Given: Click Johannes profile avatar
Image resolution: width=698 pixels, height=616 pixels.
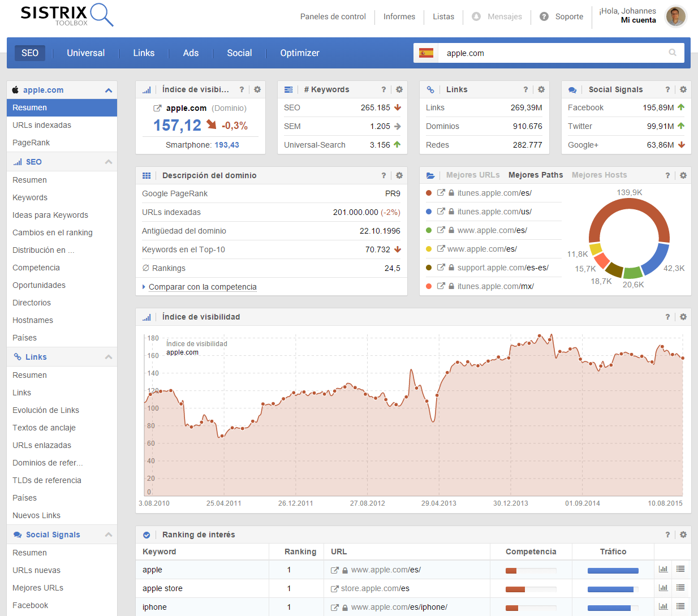Looking at the screenshot, I should tap(675, 16).
